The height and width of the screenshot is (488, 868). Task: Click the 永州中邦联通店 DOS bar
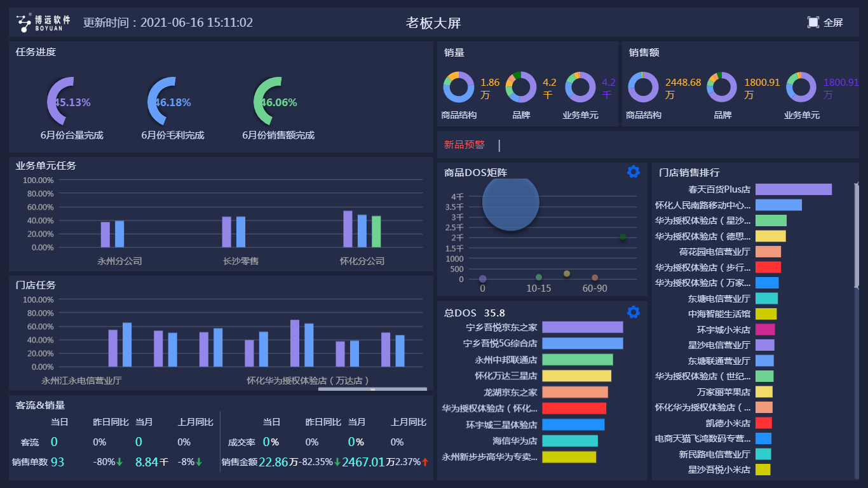578,360
